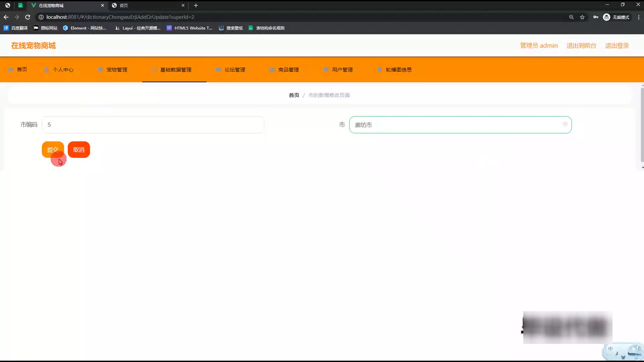Image resolution: width=644 pixels, height=362 pixels.
Task: Click the icon beside 宠物管理
Action: (x=100, y=70)
